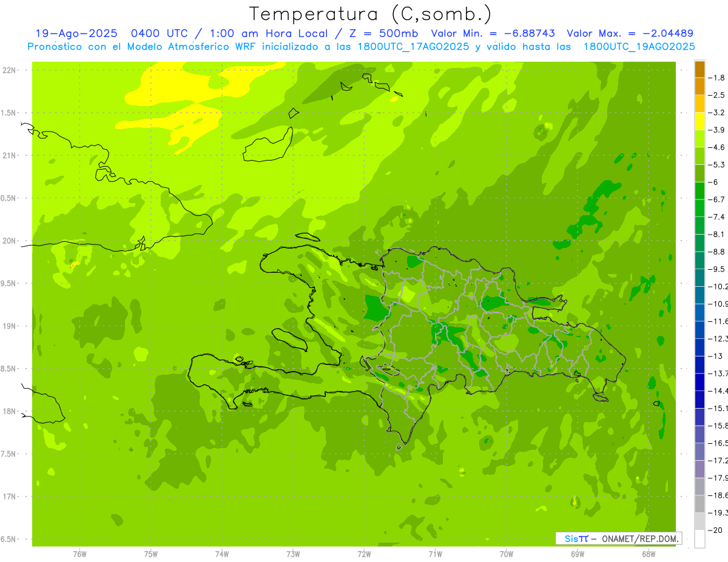Click the 'SisTT – ONAMET/REP.DOM.' credit label
728x562 pixels.
619,538
